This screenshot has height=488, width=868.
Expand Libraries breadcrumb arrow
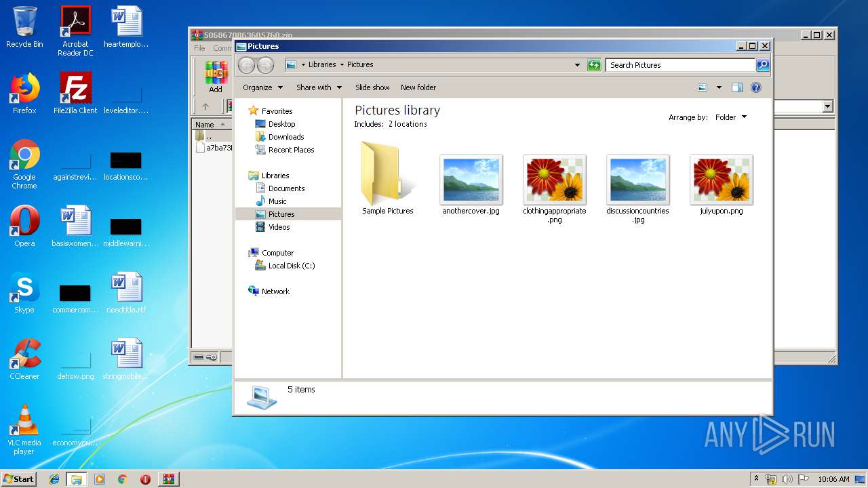[342, 65]
